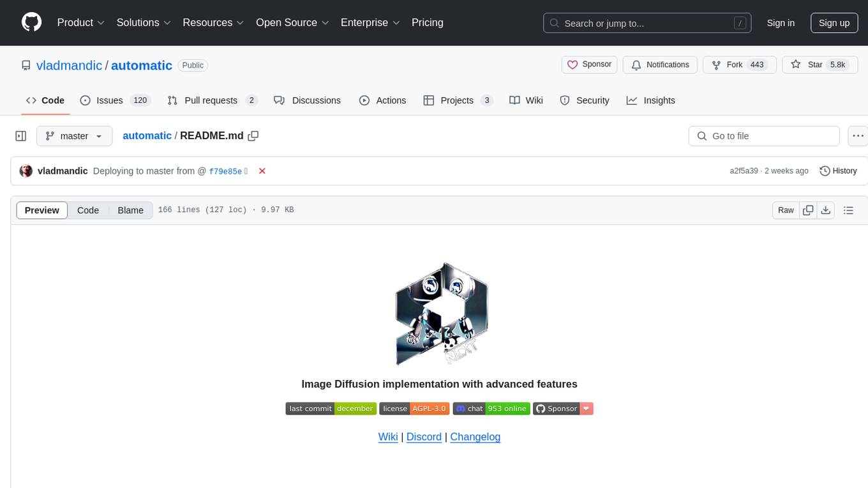This screenshot has height=488, width=868.
Task: Star the repository
Action: click(819, 65)
